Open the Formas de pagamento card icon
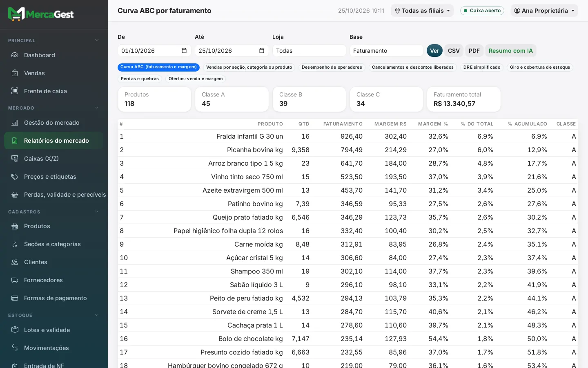The image size is (588, 368). point(15,298)
